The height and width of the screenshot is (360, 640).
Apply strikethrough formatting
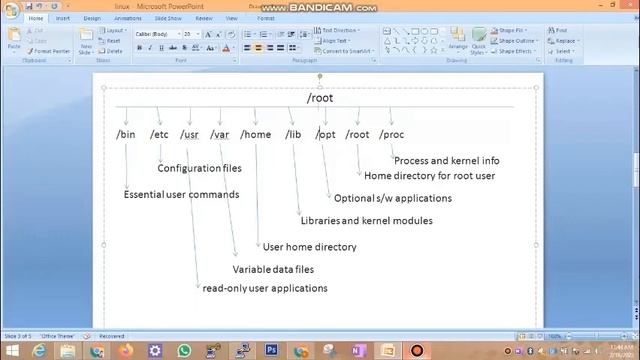173,48
